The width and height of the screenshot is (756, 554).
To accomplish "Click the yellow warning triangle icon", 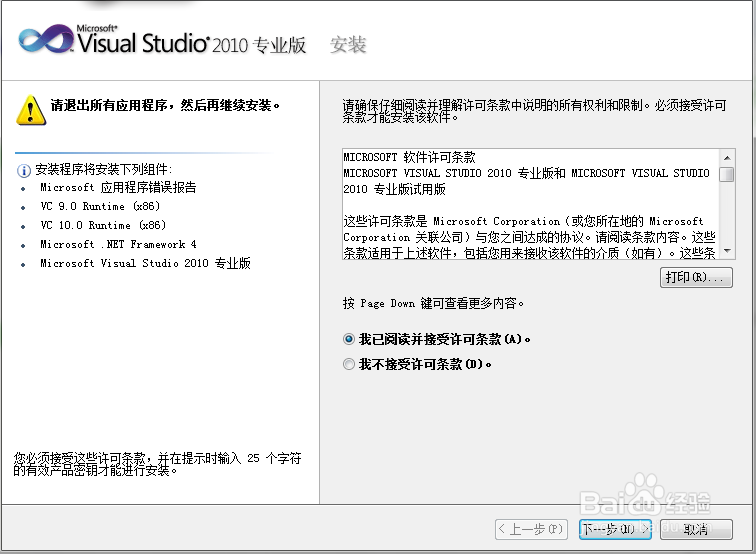I will (31, 110).
